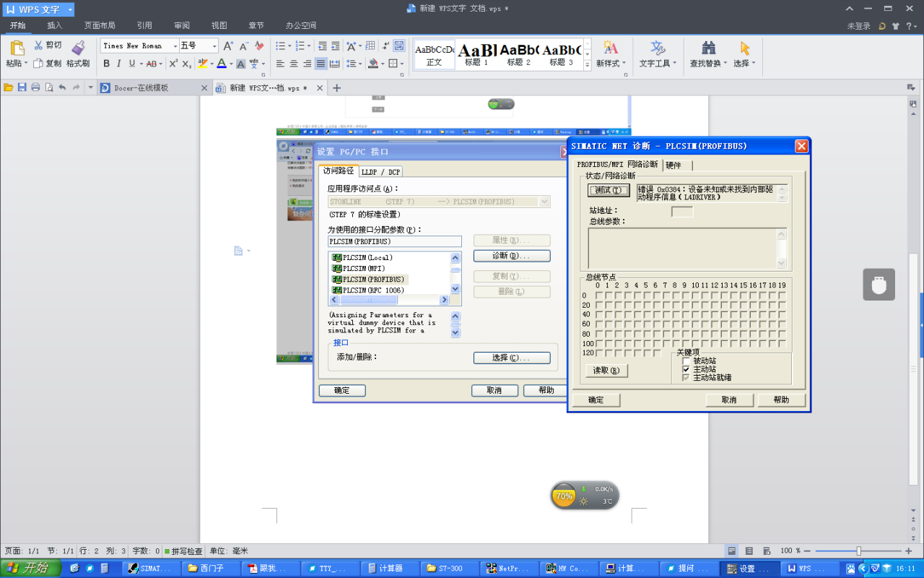Apply character shading icon
Viewport: 924px width, 578px height.
point(242,64)
